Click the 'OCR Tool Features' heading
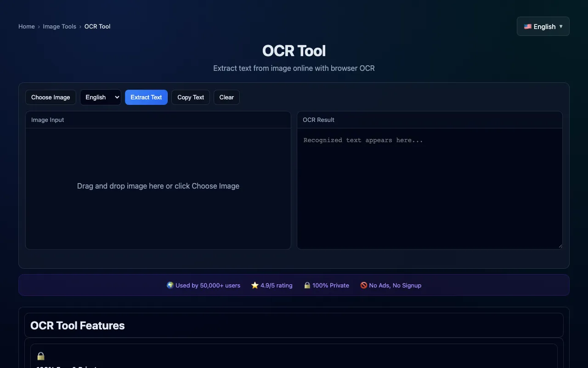 click(x=78, y=325)
